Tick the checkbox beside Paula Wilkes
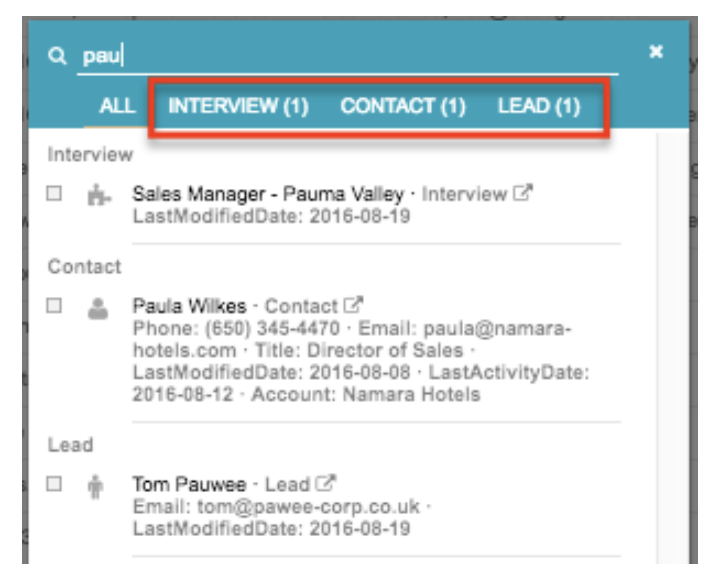This screenshot has height=584, width=710. tap(54, 306)
